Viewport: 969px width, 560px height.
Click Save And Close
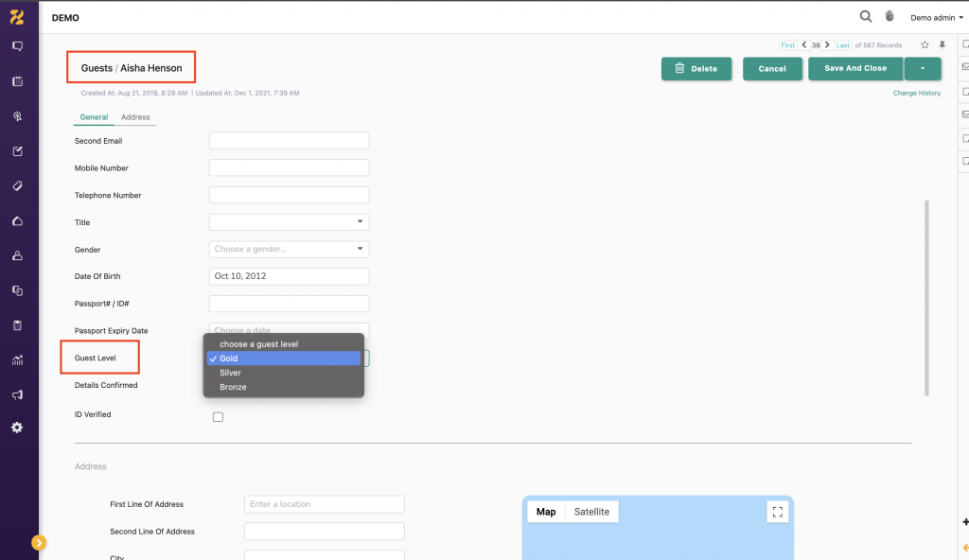855,69
